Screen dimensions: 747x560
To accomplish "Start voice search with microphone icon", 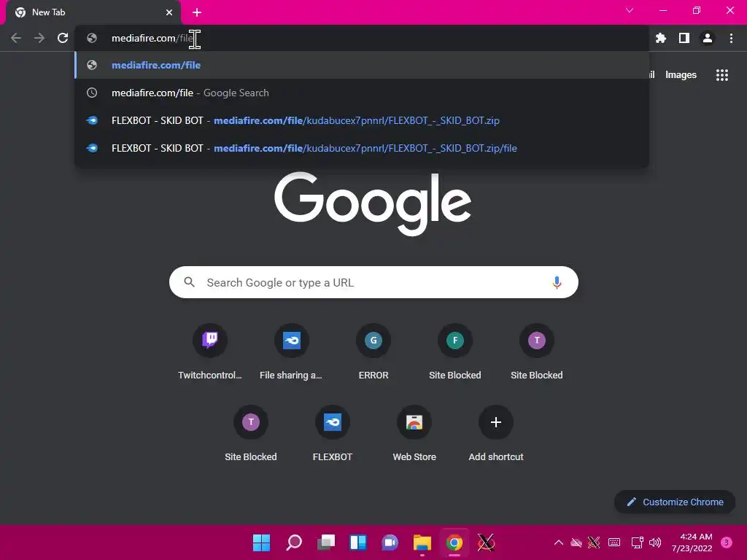I will click(557, 282).
